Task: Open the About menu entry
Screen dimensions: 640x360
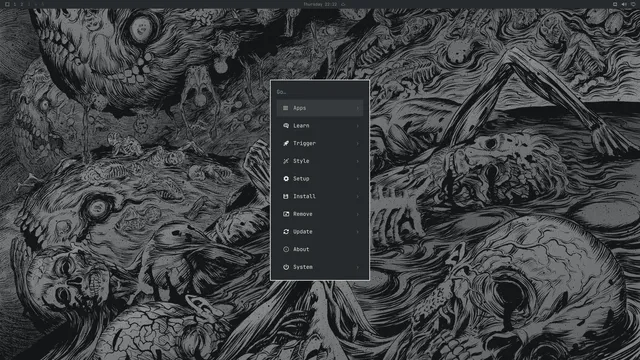Action: (320, 249)
